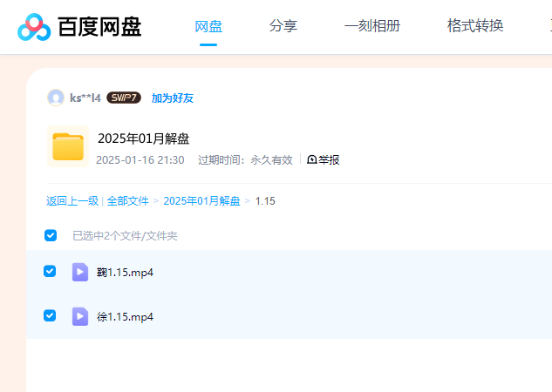552x392 pixels.
Task: Click the Baidu Netdisk cloud logo icon
Action: click(x=34, y=27)
